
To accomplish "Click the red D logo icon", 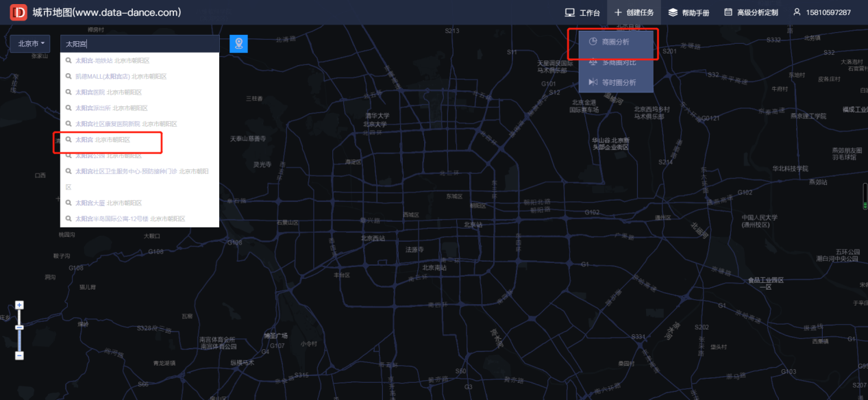I will [x=19, y=12].
